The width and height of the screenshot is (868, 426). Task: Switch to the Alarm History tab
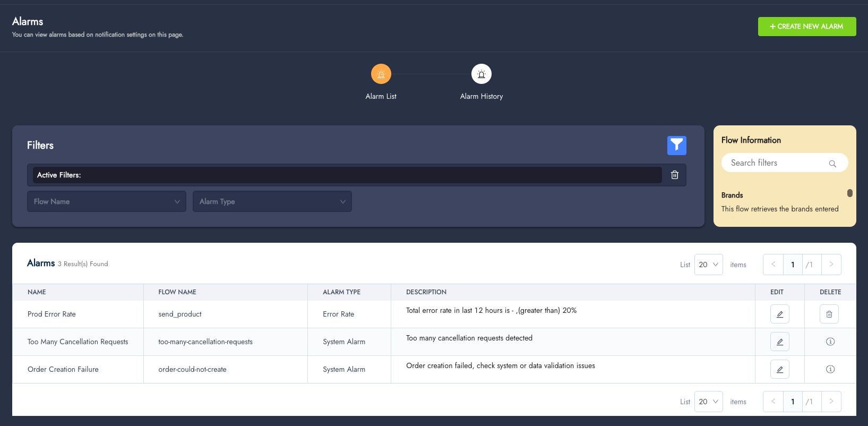click(x=481, y=74)
